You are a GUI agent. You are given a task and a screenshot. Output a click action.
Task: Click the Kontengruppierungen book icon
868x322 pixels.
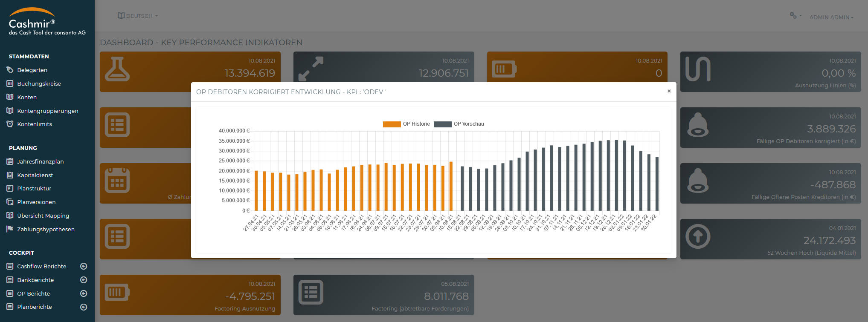pos(10,111)
